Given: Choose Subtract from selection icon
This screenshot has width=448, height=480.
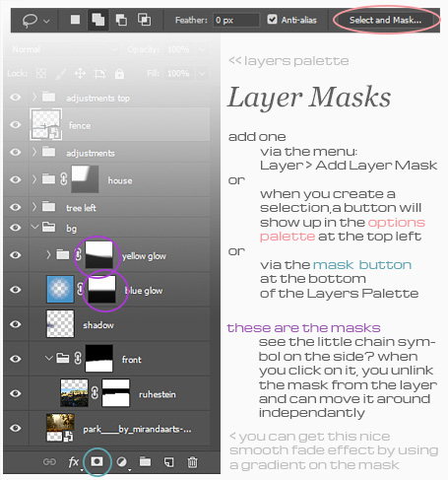Looking at the screenshot, I should pyautogui.click(x=121, y=20).
